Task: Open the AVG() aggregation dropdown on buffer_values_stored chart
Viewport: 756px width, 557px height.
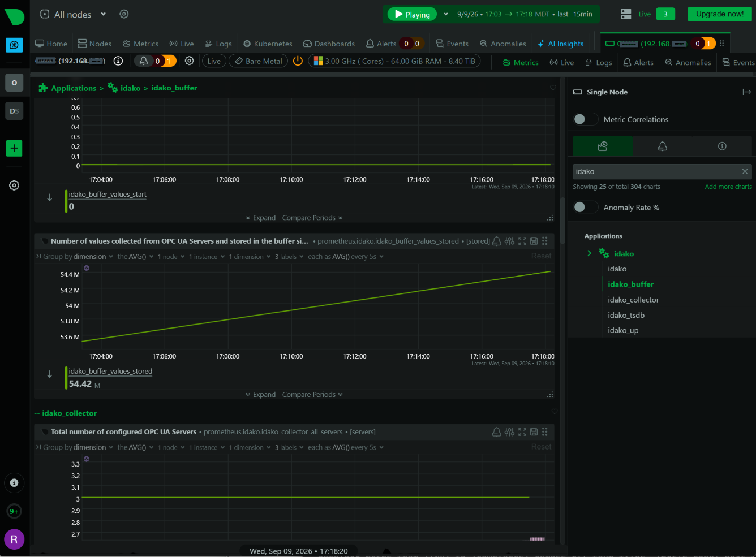Action: pos(135,257)
